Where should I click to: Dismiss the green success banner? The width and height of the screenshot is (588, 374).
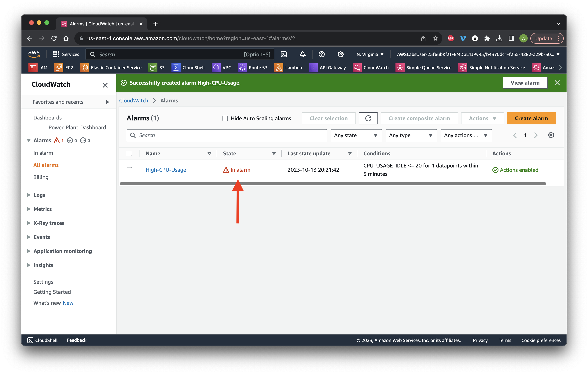[x=557, y=83]
